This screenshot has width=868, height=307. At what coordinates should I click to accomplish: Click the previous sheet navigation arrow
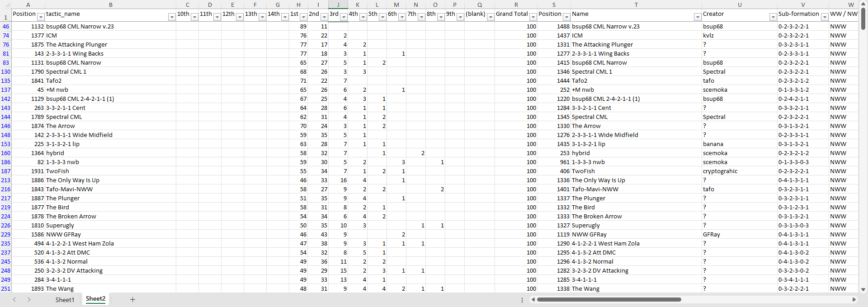14,299
